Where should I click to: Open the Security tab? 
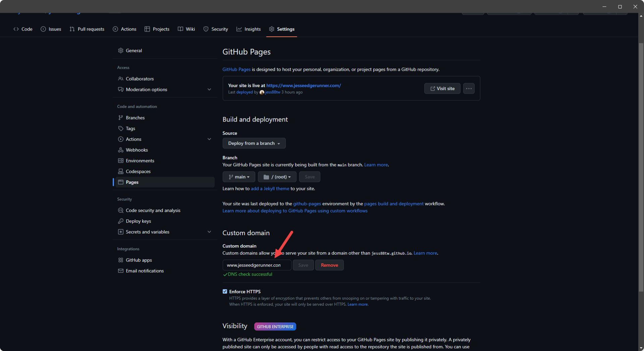click(x=216, y=29)
